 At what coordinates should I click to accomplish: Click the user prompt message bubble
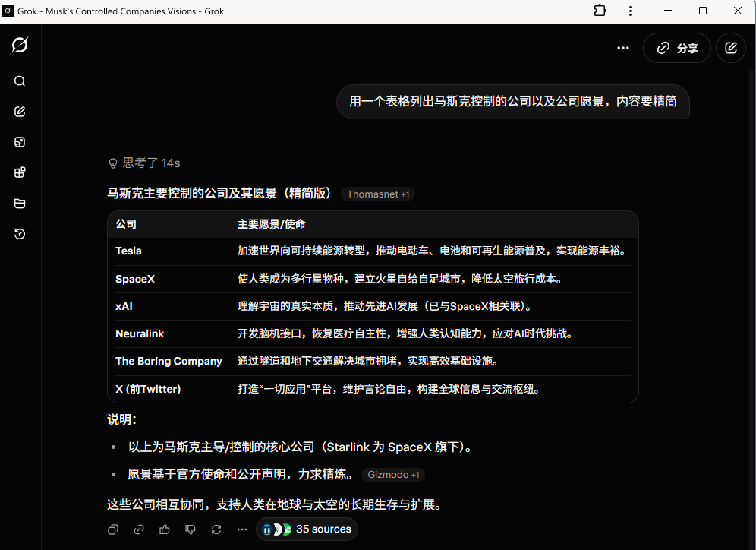513,101
